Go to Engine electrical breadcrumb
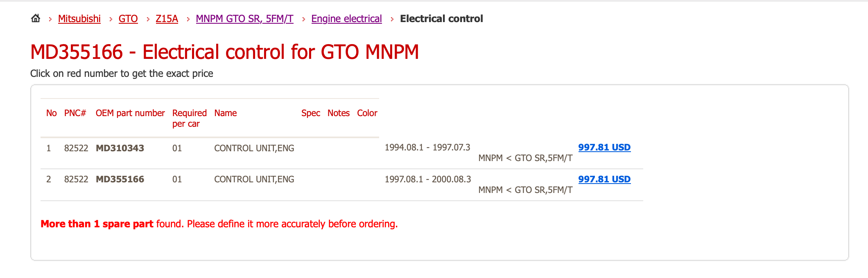Screen dimensions: 868x278 (x=346, y=19)
